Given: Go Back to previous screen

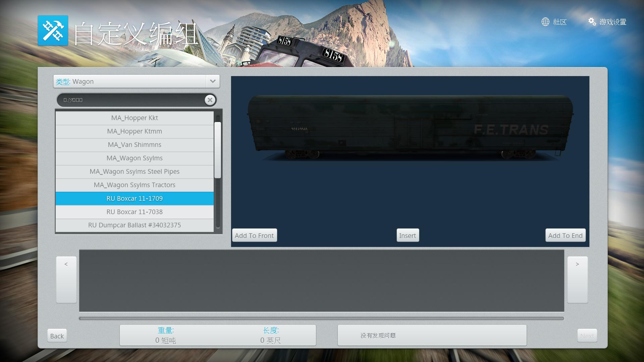Looking at the screenshot, I should 57,336.
